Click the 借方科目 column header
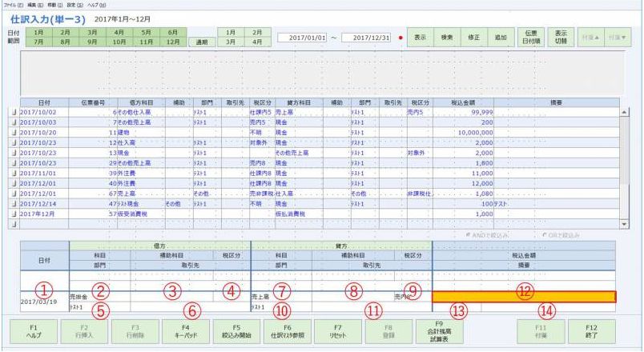Image resolution: width=644 pixels, height=352 pixels. [142, 103]
